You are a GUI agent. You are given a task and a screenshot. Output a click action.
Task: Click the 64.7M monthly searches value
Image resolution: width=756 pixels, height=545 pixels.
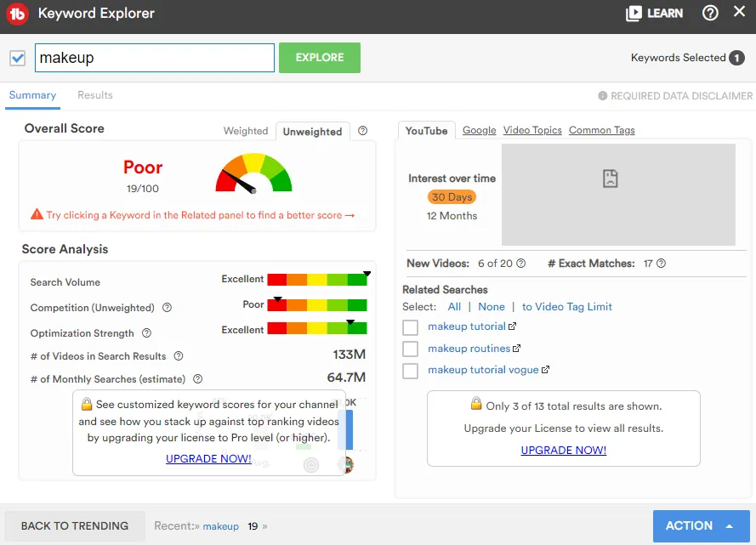(346, 378)
